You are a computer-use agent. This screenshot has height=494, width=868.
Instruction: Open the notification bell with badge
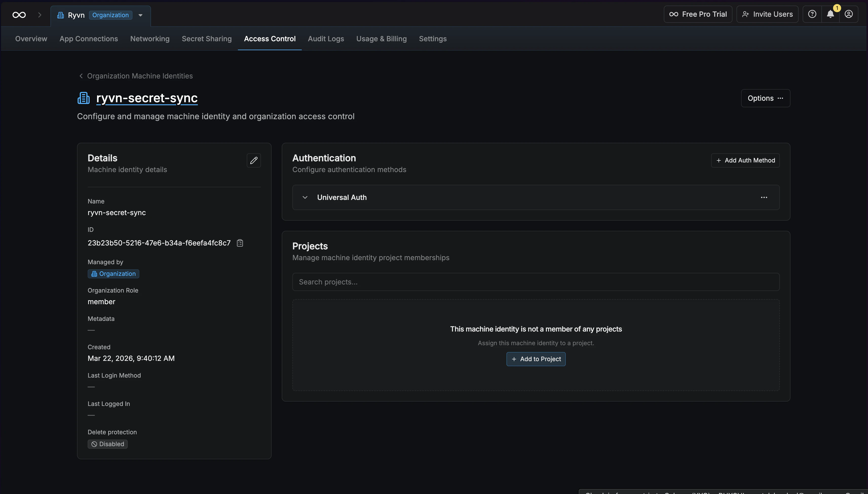830,14
